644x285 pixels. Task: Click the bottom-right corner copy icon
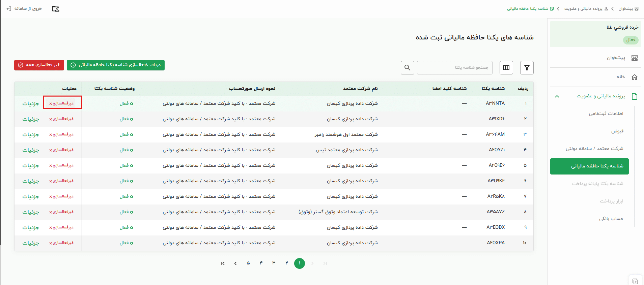[635, 281]
